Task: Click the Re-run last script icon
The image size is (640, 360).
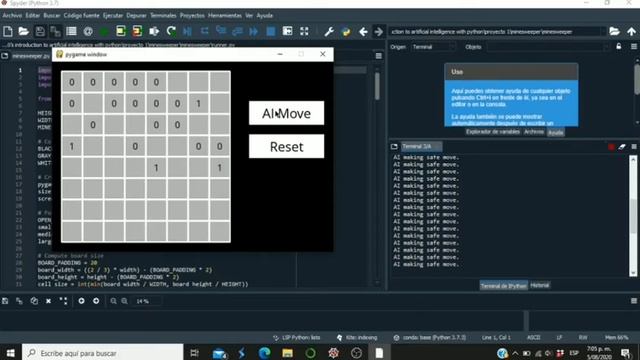Action: (x=171, y=31)
